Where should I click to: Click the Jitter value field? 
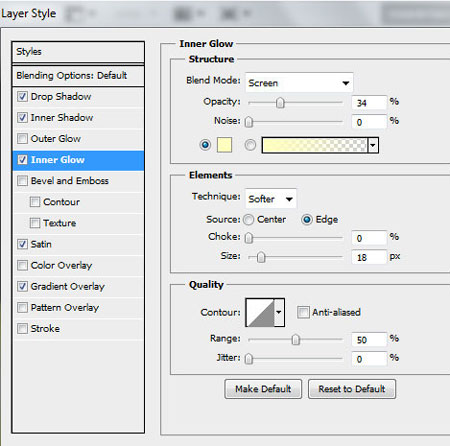[369, 359]
